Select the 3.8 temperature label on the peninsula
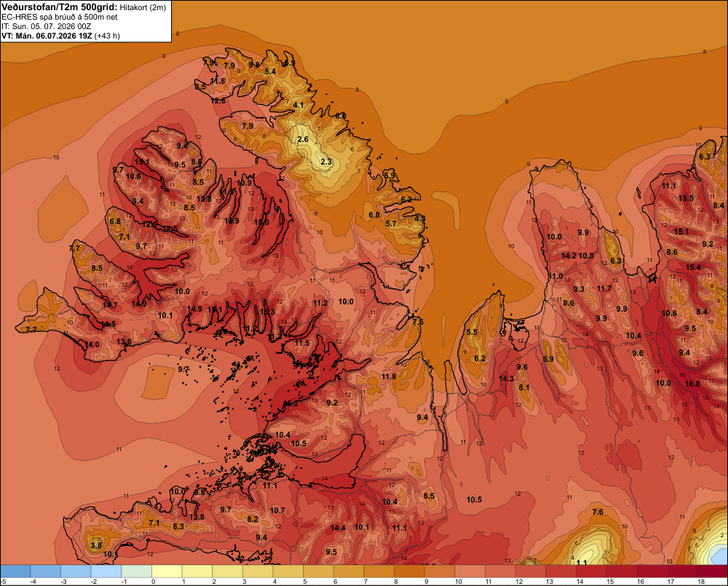 (96, 545)
